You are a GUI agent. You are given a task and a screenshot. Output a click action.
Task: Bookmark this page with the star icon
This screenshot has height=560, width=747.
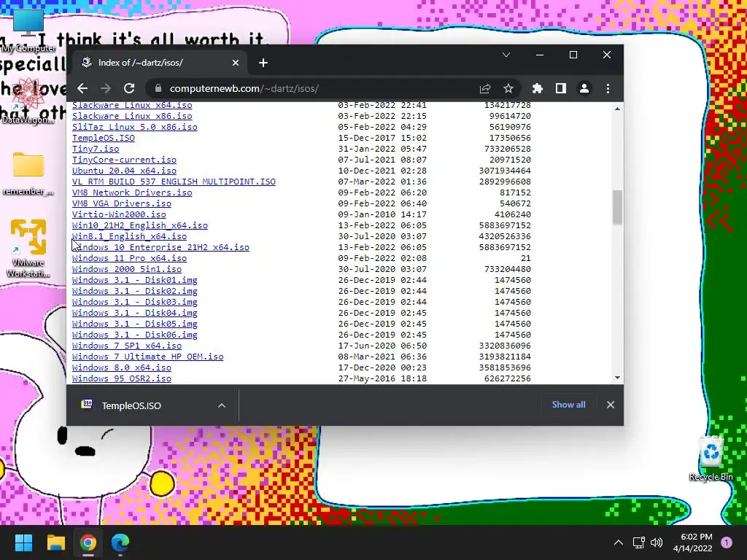pyautogui.click(x=508, y=88)
